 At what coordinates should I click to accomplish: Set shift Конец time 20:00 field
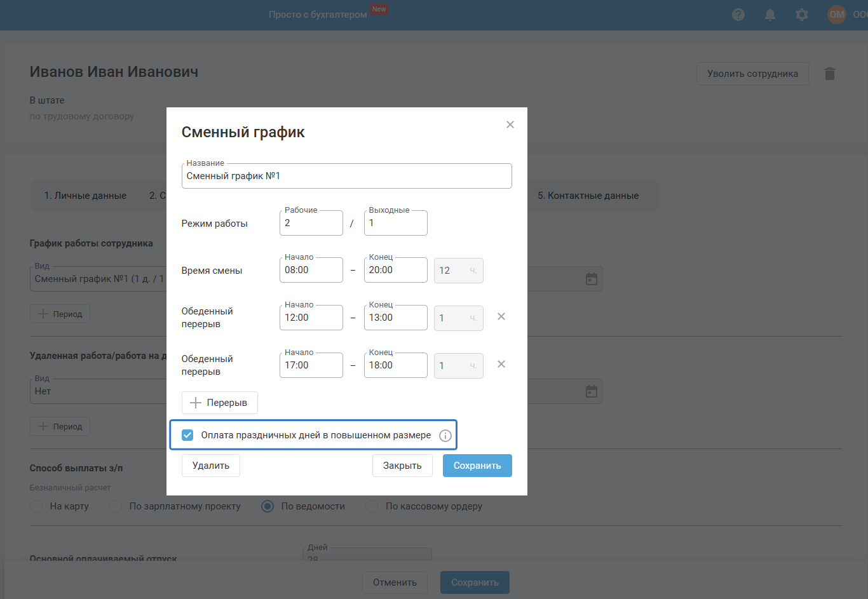tap(396, 270)
